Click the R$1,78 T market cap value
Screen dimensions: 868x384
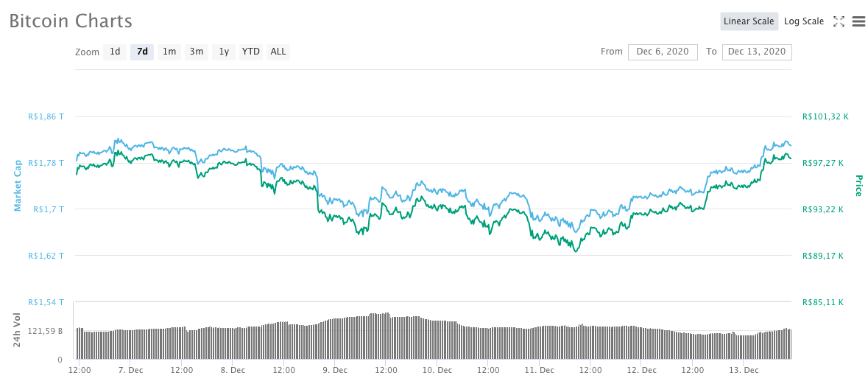[x=46, y=163]
